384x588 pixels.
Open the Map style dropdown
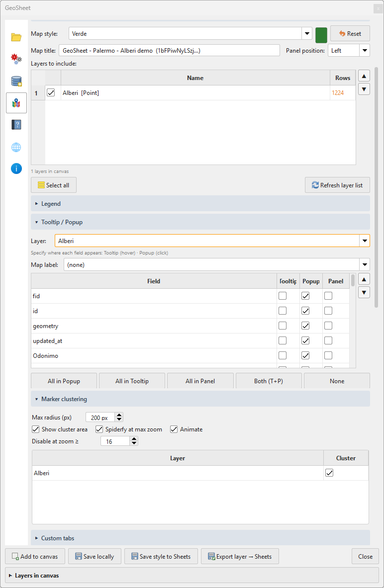(x=307, y=33)
